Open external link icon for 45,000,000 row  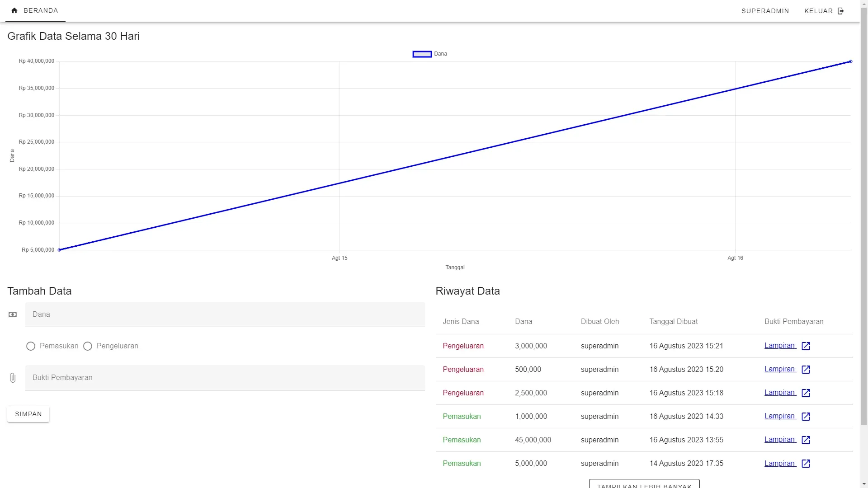pyautogui.click(x=806, y=440)
